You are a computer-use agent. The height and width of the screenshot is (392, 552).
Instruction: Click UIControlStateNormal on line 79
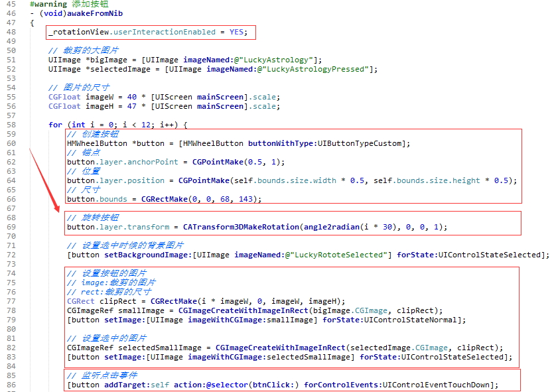tap(410, 320)
